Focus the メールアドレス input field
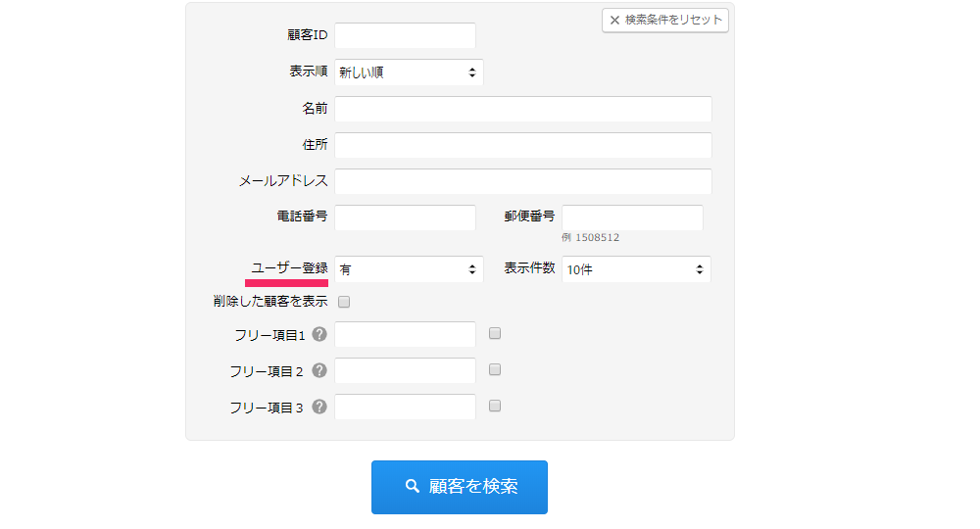This screenshot has height=529, width=980. coord(522,181)
